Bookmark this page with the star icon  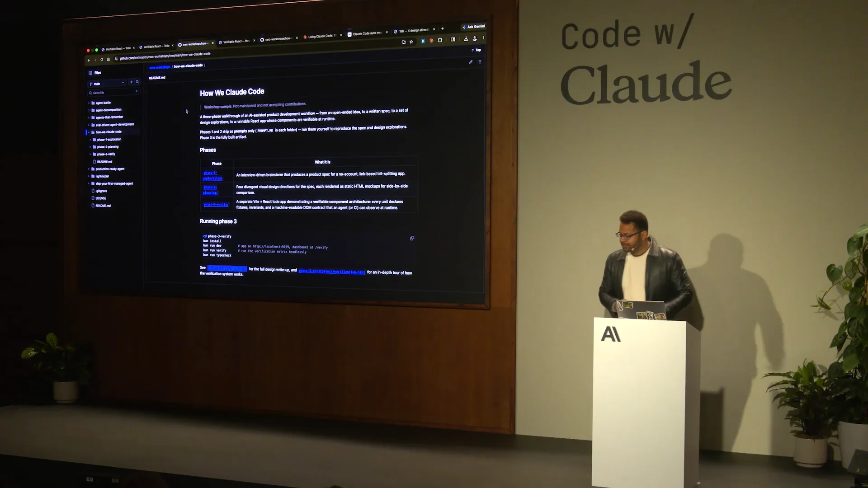pos(411,42)
